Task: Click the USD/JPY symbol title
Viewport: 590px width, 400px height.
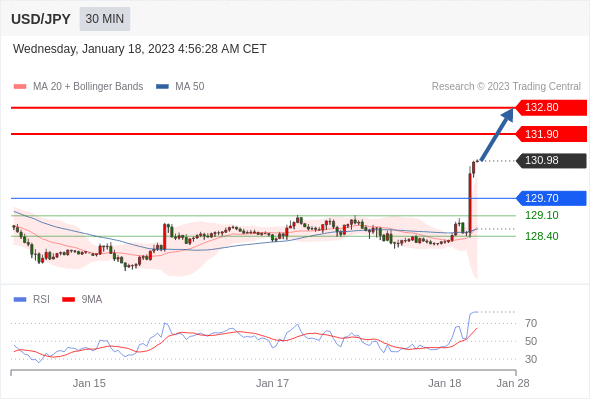Action: click(x=41, y=19)
